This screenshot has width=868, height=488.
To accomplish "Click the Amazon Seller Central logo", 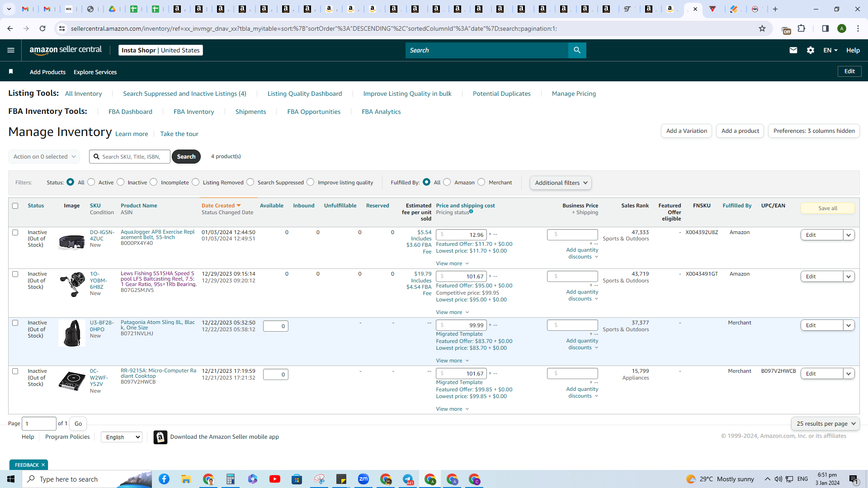I will point(66,50).
